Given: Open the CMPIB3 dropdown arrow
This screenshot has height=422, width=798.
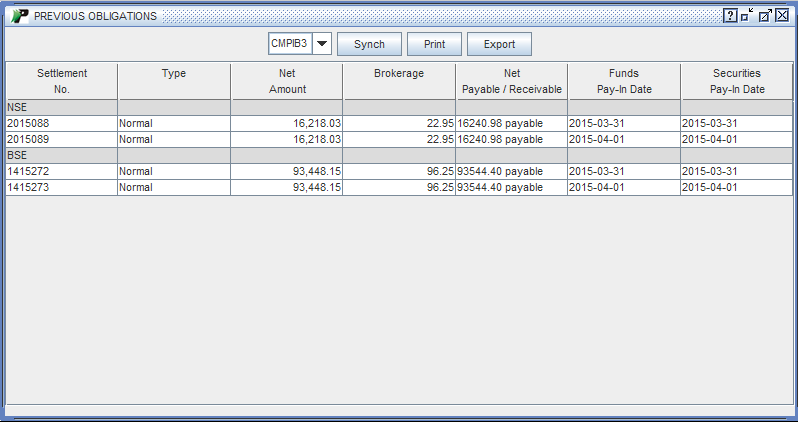Looking at the screenshot, I should [321, 44].
